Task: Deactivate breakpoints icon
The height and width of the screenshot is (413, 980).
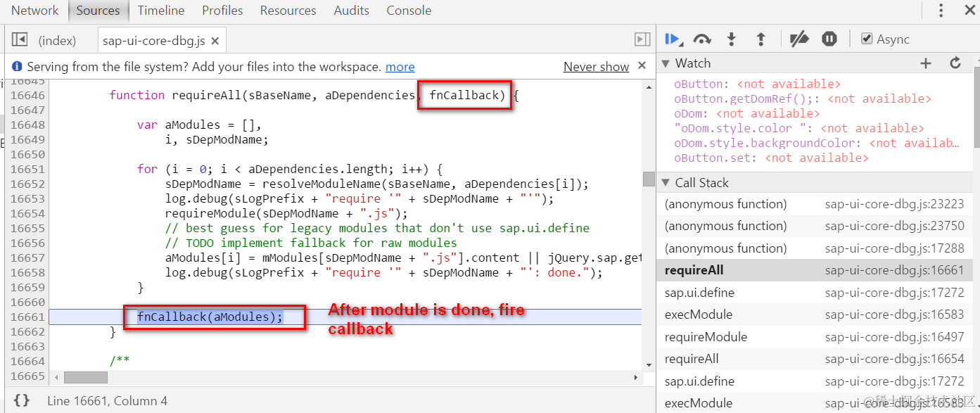Action: click(x=799, y=39)
